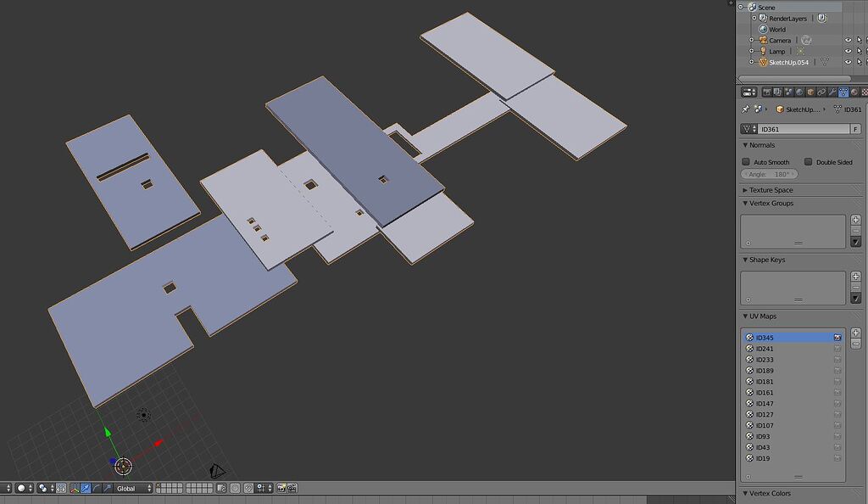Select the ID181 UV map

tap(793, 382)
